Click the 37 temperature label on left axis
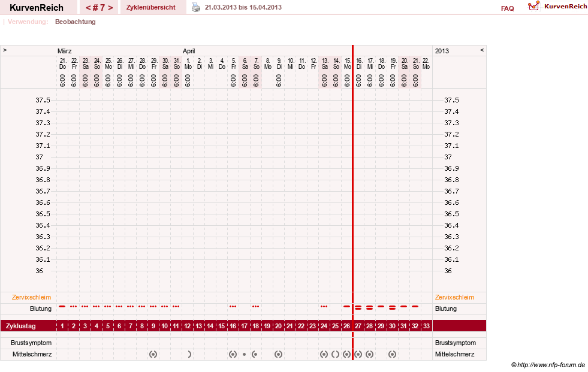 40,157
